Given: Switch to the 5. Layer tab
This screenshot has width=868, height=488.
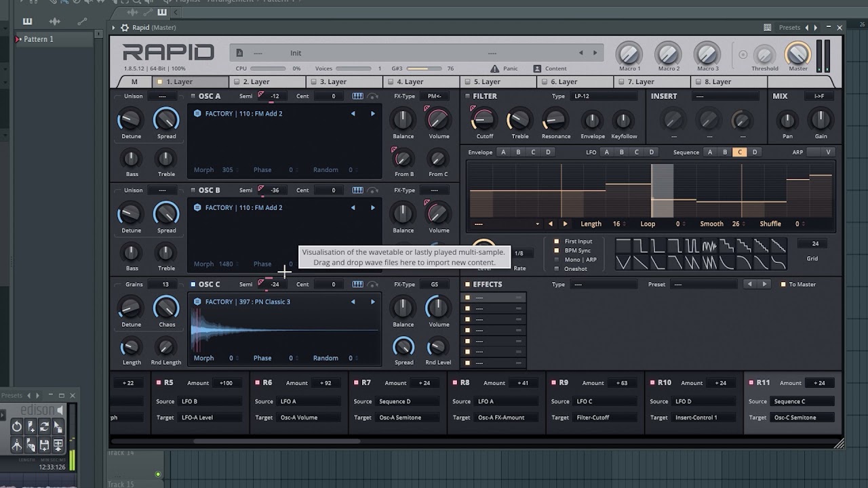Looking at the screenshot, I should pyautogui.click(x=498, y=82).
